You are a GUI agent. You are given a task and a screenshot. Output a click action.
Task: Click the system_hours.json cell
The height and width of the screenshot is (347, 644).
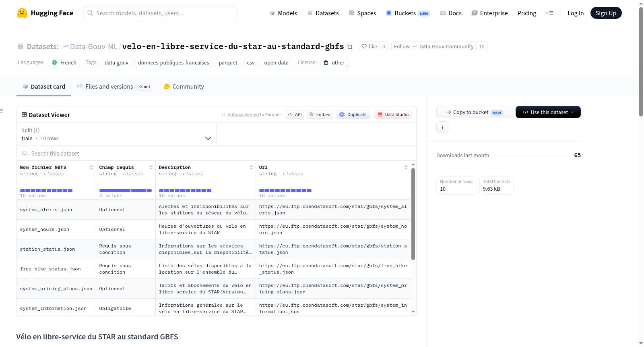56,230
